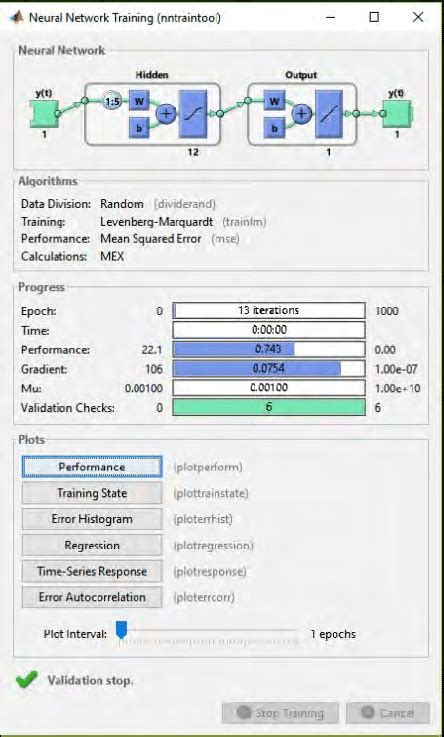Click the Output layer b bias block
Image resolution: width=444 pixels, height=737 pixels.
[274, 128]
